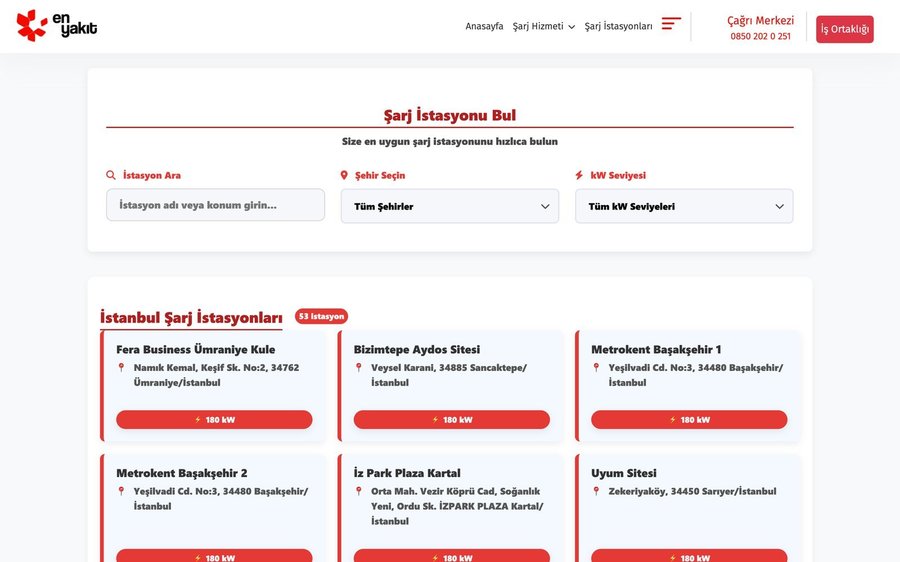
Task: Click the Şehir Seçin label
Action: pyautogui.click(x=380, y=175)
